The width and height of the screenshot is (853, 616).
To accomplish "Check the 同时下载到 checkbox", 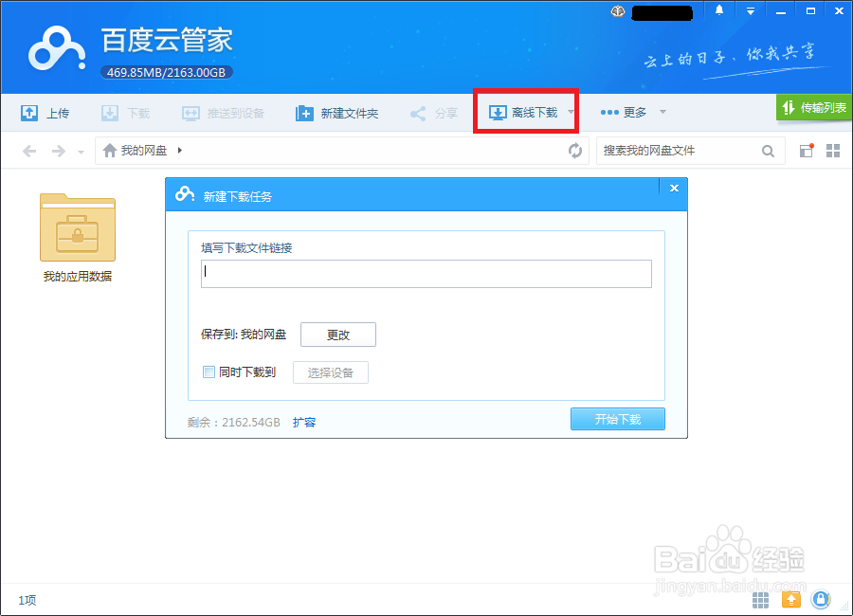I will 209,372.
